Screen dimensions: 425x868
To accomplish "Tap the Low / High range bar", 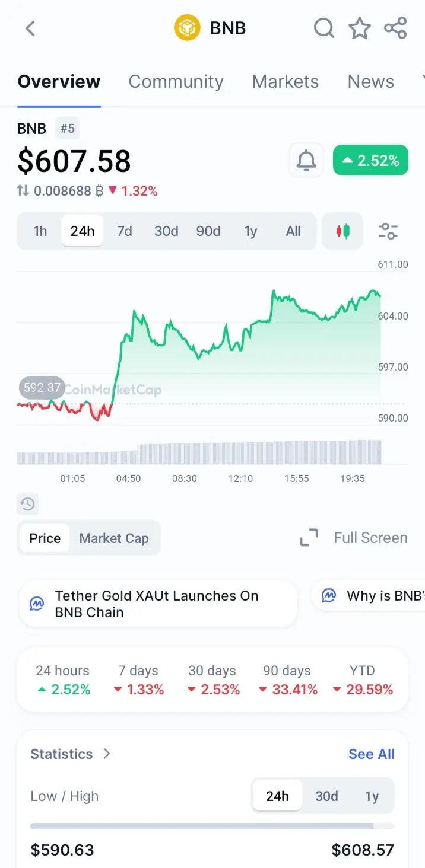I will (x=213, y=826).
